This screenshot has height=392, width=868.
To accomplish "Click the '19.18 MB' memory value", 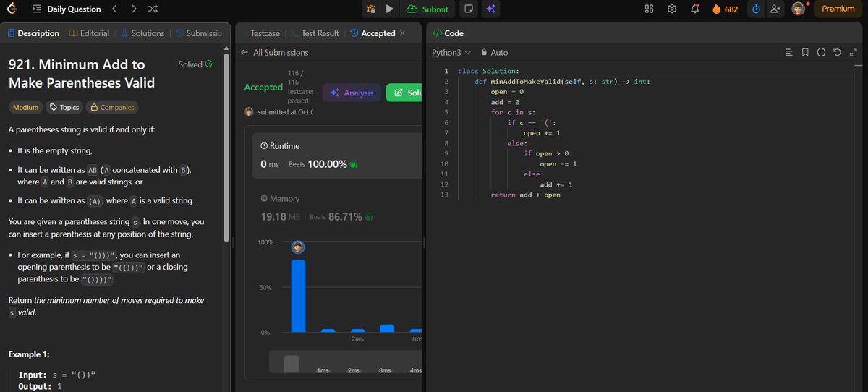I will coord(281,217).
